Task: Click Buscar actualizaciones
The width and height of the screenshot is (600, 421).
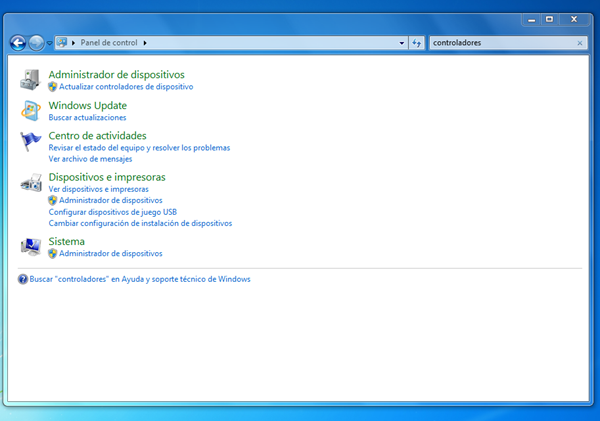Action: (87, 117)
